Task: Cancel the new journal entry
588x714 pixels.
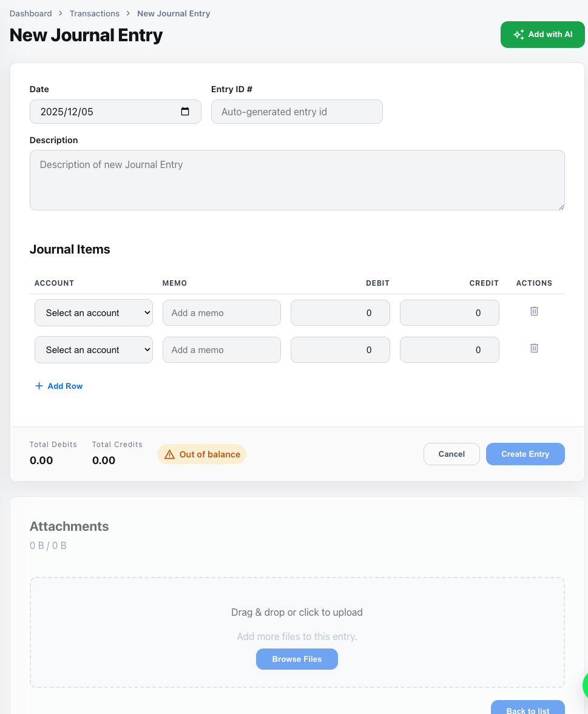Action: 451,454
